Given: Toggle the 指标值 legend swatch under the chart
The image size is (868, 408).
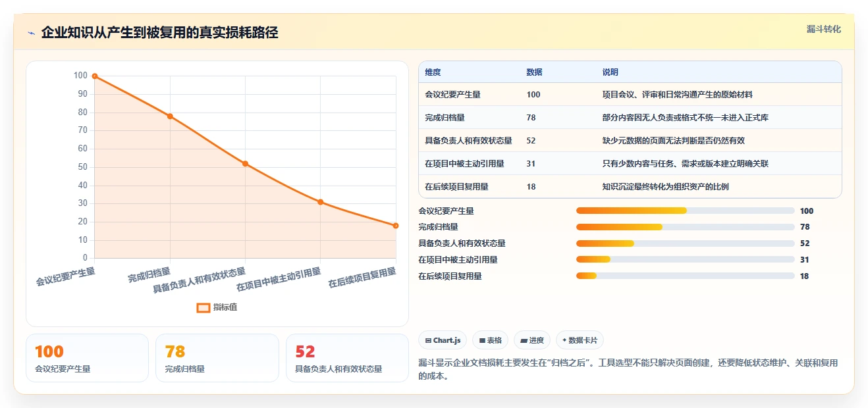Looking at the screenshot, I should (203, 307).
